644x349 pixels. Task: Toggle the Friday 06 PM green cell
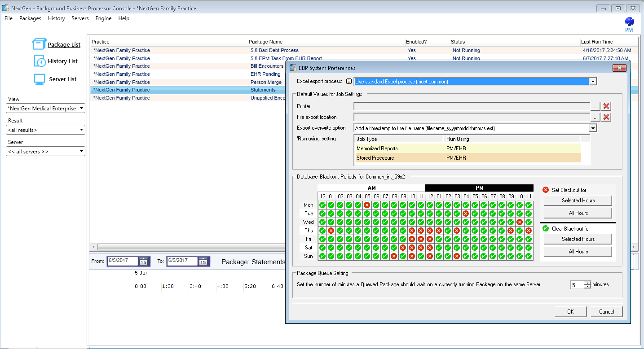484,239
